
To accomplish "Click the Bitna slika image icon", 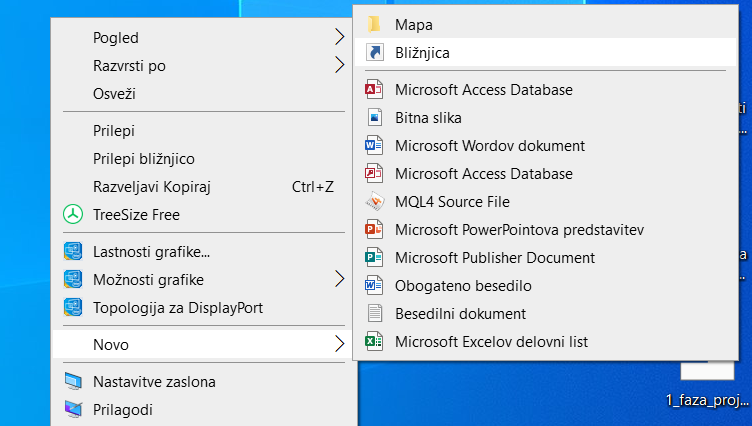I will (375, 118).
